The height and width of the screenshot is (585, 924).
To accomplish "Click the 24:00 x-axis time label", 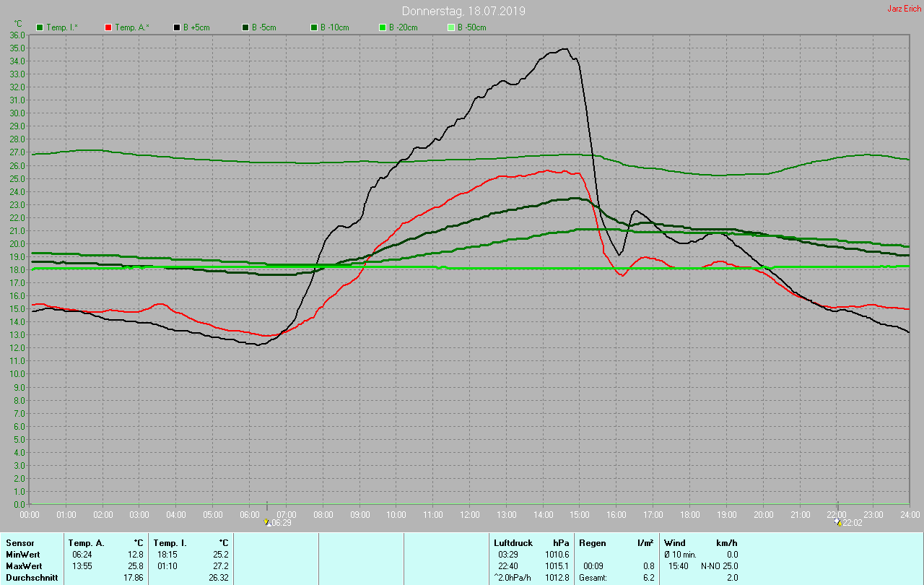I will (910, 515).
